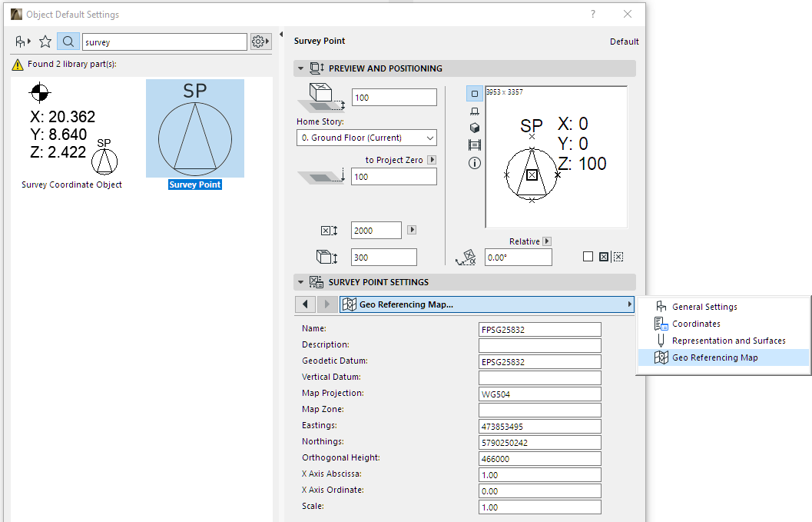Open the Home Story dropdown
The image size is (812, 522).
click(x=366, y=138)
